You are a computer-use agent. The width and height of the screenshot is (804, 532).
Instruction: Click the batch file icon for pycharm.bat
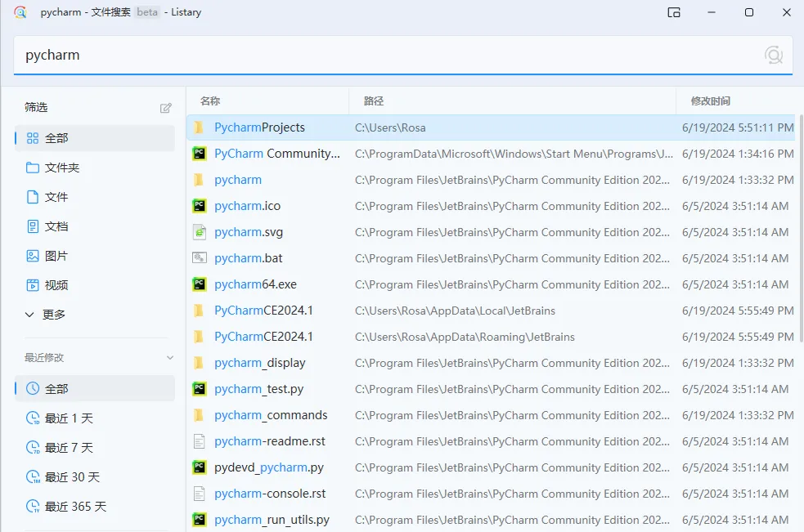click(199, 257)
